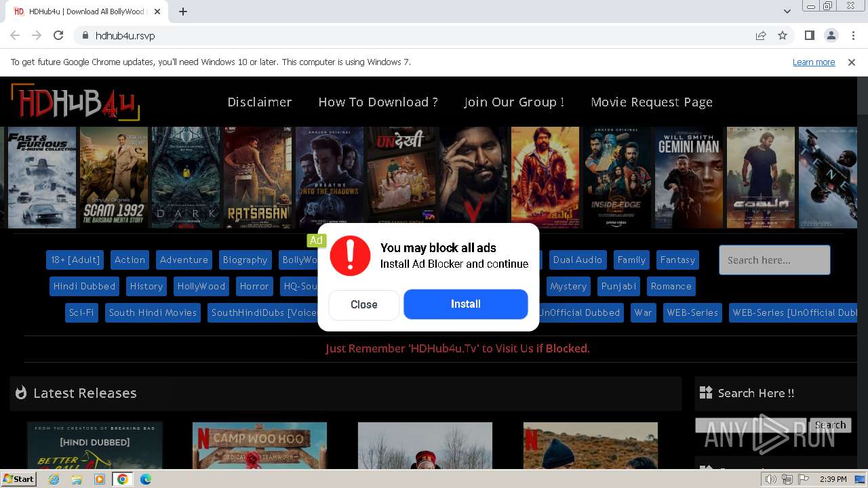Open the Family category

tap(631, 260)
